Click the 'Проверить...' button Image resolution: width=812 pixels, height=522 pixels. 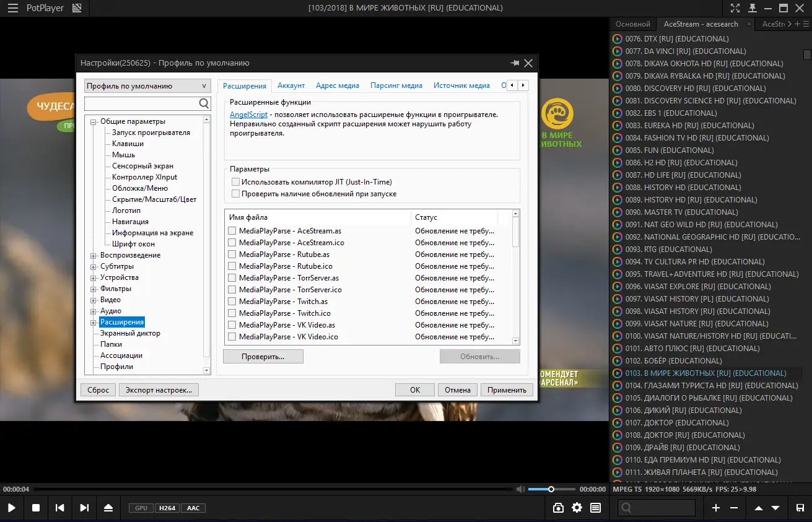coord(263,357)
